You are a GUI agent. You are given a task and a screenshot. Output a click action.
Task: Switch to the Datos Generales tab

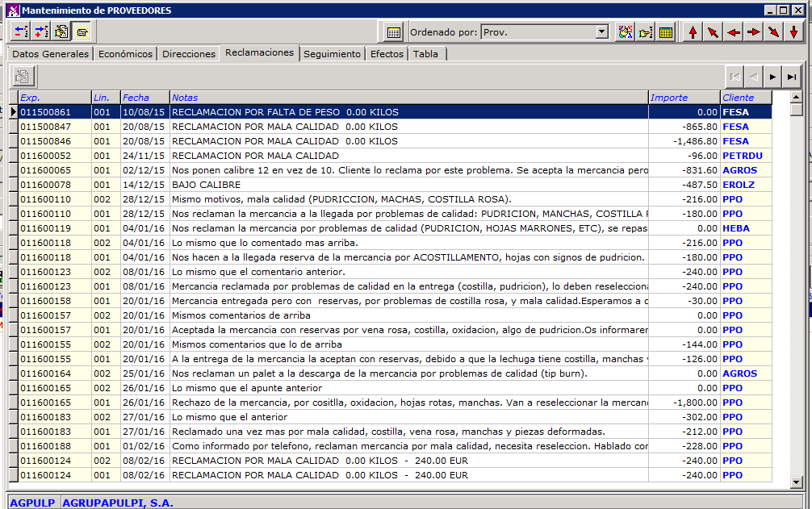pyautogui.click(x=50, y=54)
